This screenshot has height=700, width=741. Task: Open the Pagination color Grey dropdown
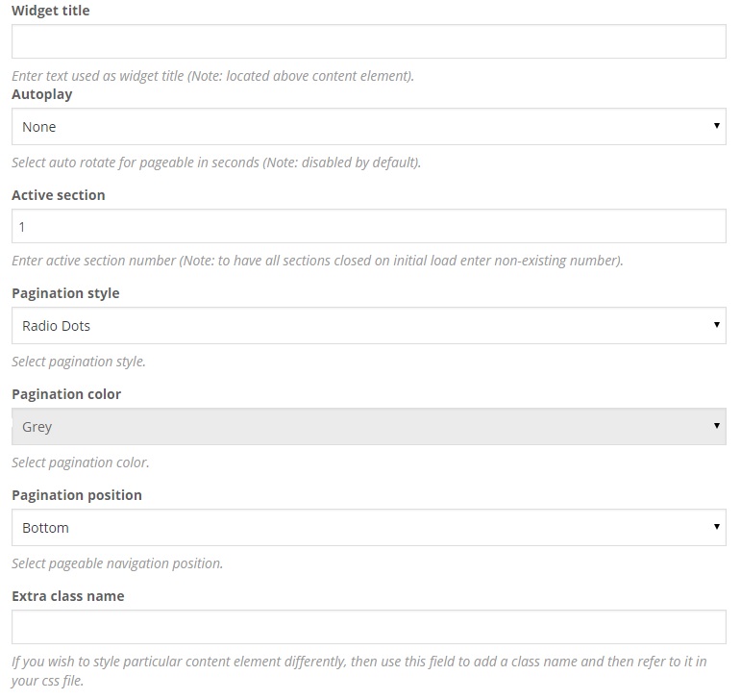click(x=368, y=427)
